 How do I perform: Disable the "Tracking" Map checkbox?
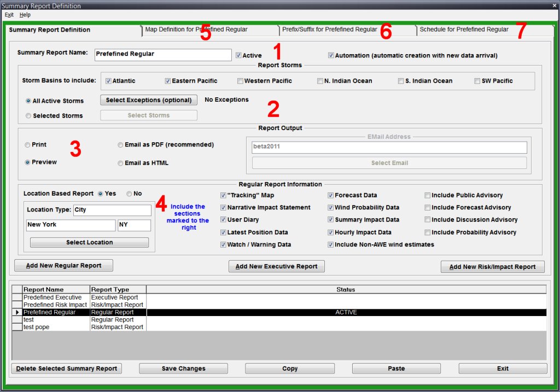coord(223,195)
